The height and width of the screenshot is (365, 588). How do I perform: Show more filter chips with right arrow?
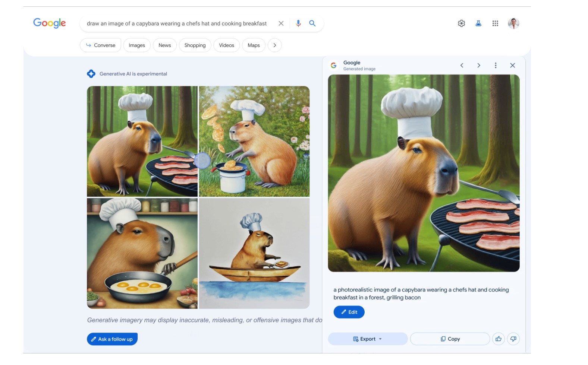(x=275, y=45)
